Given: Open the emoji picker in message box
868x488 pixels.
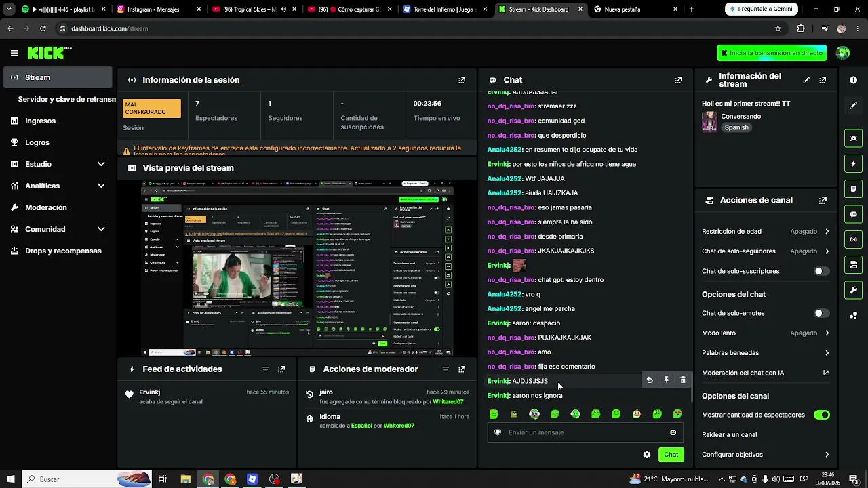Looking at the screenshot, I should tap(673, 432).
